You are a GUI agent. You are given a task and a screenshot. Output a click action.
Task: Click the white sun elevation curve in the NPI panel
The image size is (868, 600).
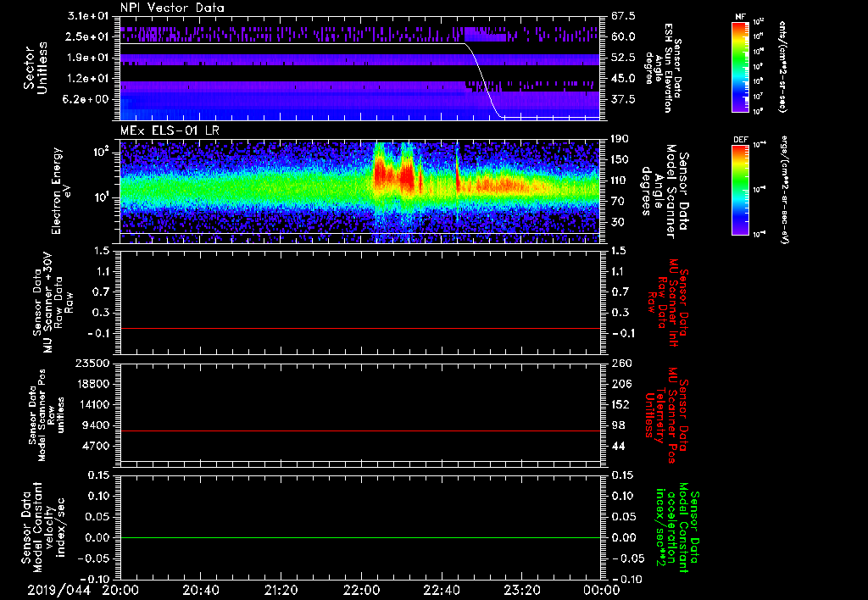(x=482, y=81)
